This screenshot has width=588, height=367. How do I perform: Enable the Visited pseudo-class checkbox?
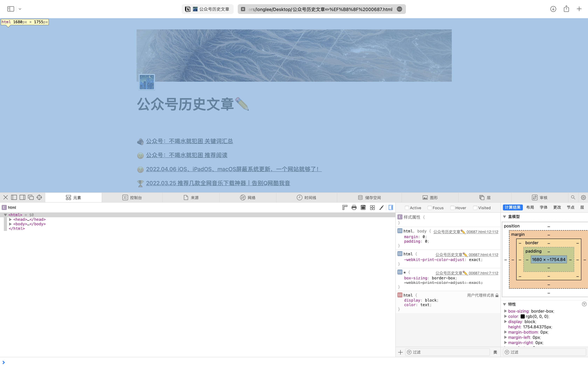tap(475, 208)
